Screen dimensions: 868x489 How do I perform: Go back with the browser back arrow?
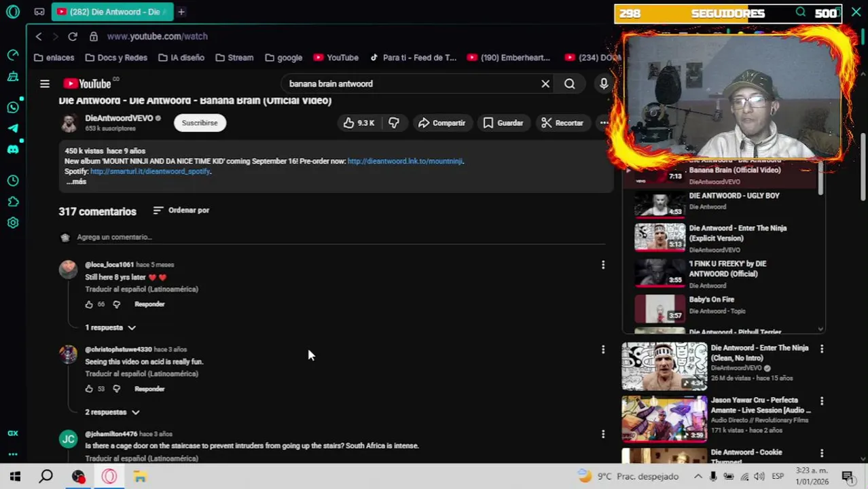pos(39,37)
